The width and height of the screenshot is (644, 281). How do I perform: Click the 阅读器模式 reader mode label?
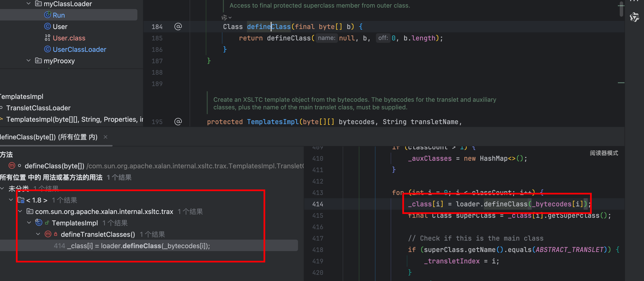tap(604, 153)
